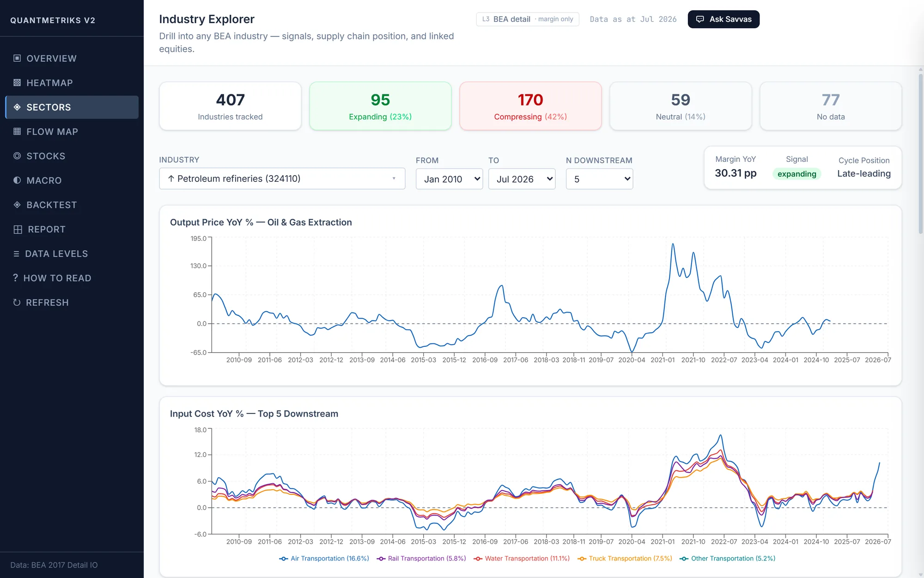This screenshot has height=578, width=924.
Task: Click the 30.31 pp margin value
Action: (x=736, y=173)
